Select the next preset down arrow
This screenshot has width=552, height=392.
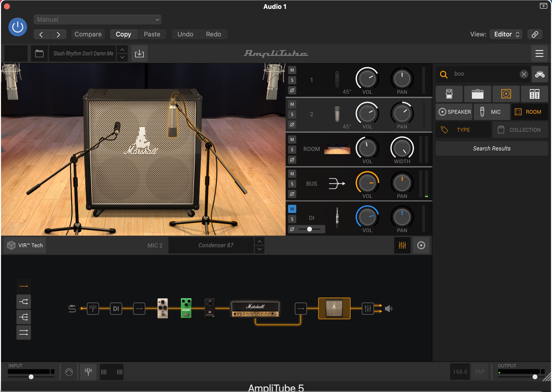tap(122, 57)
